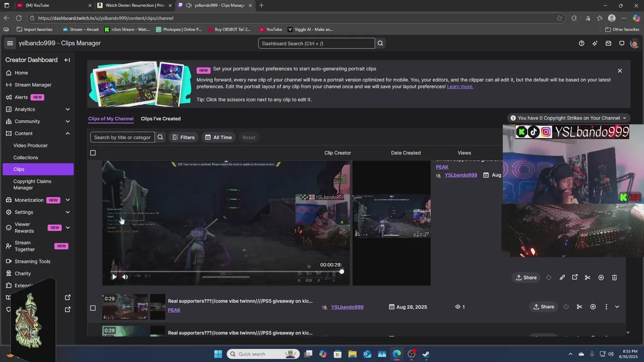
Task: Click the Filters button
Action: coord(183,137)
